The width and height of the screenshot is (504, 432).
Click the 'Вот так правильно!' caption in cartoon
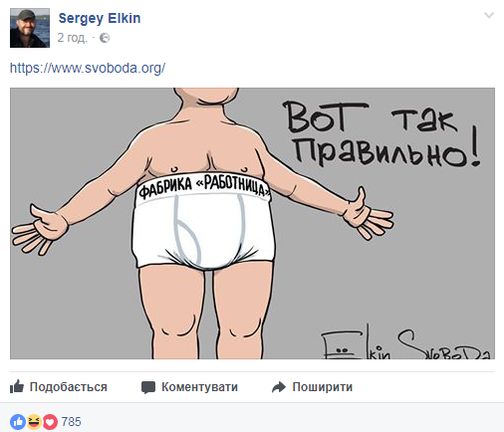381,133
